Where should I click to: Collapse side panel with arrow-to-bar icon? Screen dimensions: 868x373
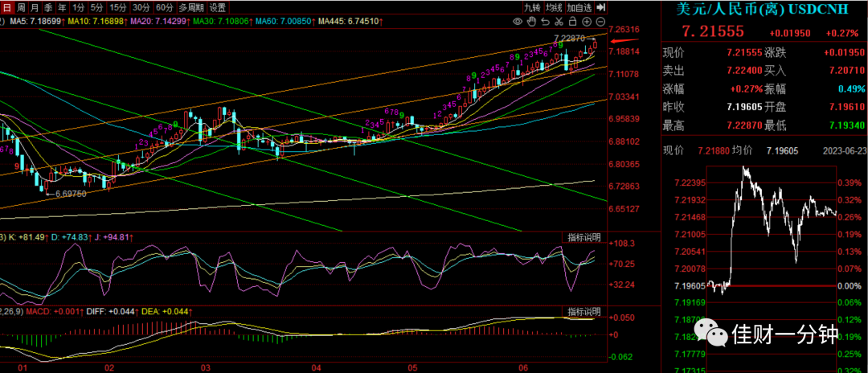pos(602,8)
